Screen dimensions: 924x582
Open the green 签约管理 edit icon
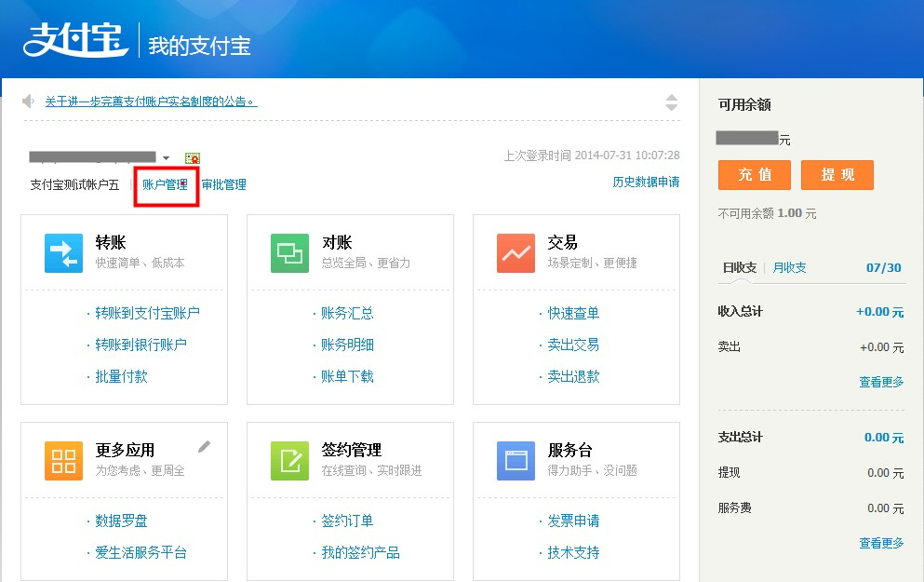coord(289,461)
